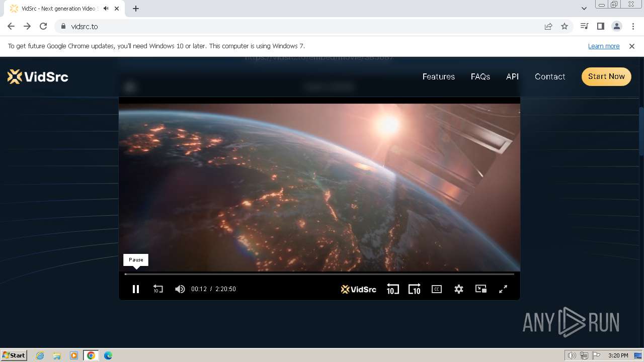This screenshot has height=362, width=644.
Task: Dismiss the Chrome update notification bar
Action: [632, 46]
